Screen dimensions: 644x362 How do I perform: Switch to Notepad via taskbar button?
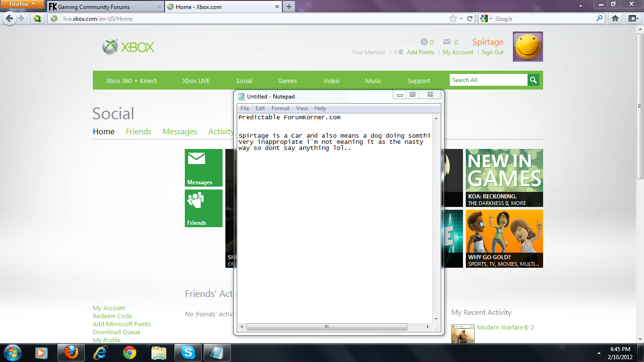tap(217, 353)
